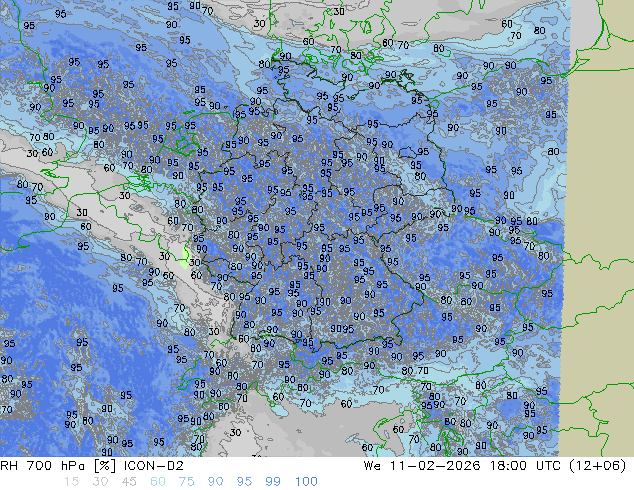Click the 'RH 700 hPa [%]' map title
The height and width of the screenshot is (490, 634).
click(x=59, y=466)
